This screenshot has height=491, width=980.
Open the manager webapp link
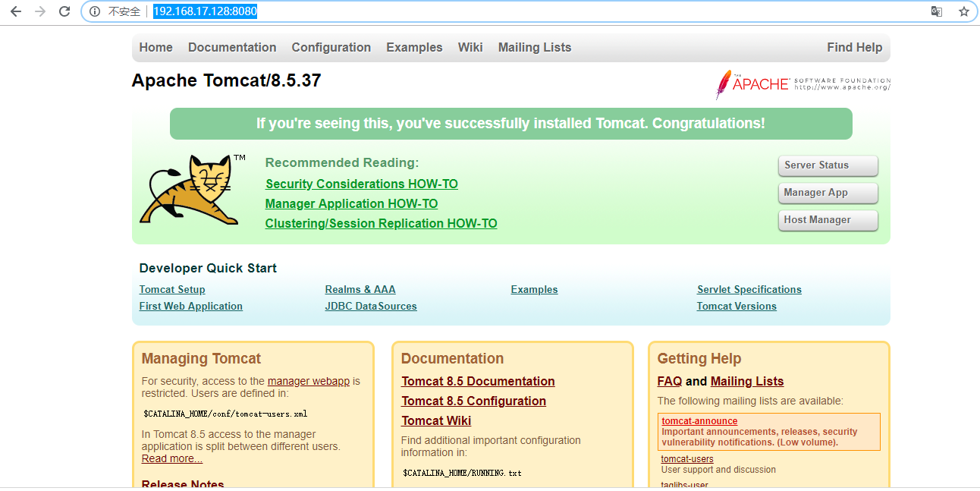point(309,381)
